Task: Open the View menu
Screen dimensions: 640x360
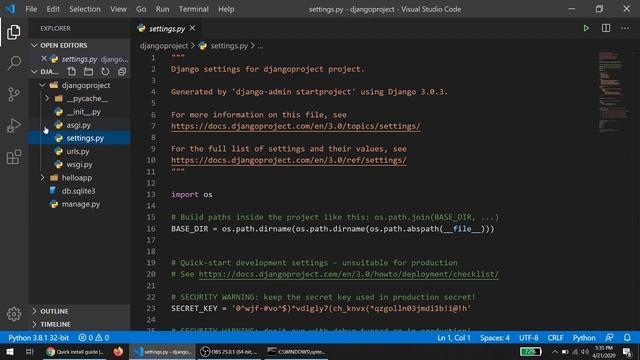Action: tap(118, 9)
